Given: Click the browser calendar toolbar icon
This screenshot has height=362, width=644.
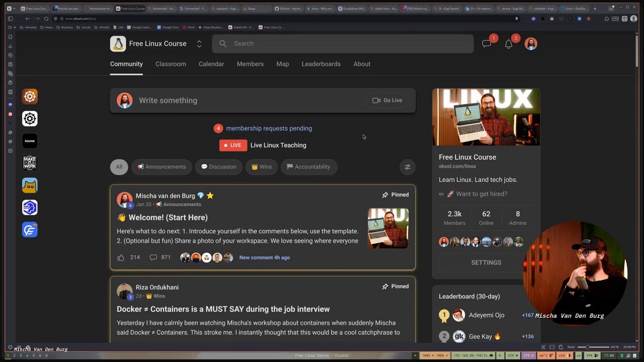Looking at the screenshot, I should coord(624,19).
